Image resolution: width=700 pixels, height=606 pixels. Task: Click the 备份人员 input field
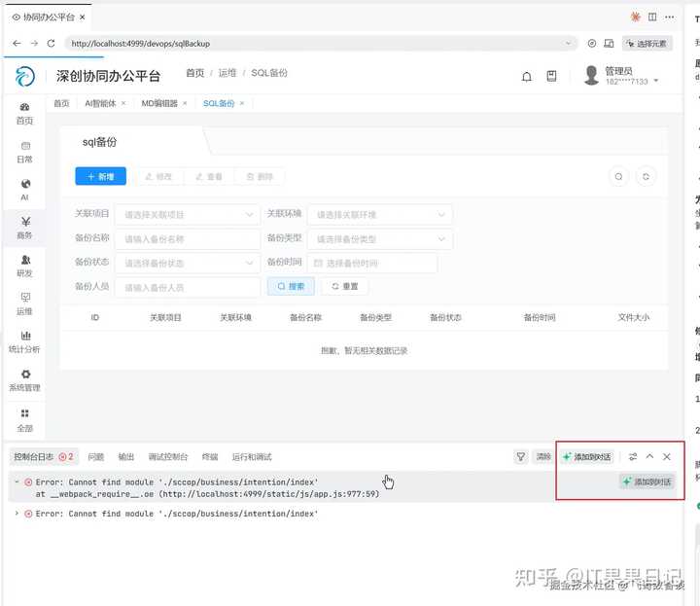coord(188,287)
